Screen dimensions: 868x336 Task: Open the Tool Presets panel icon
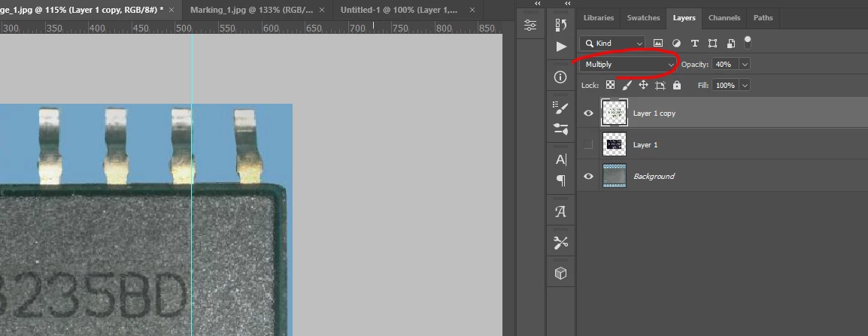560,243
